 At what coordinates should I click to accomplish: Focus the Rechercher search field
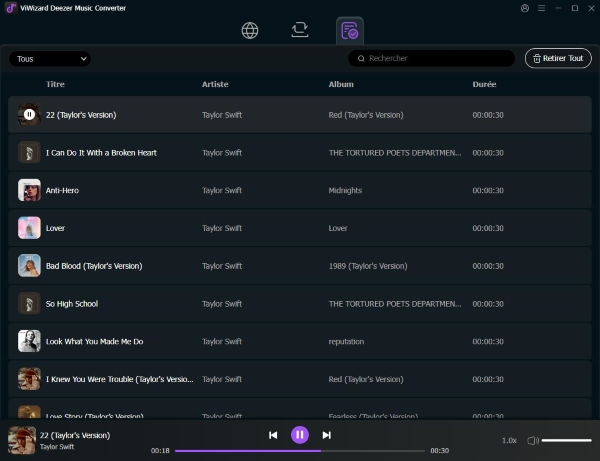pos(431,58)
